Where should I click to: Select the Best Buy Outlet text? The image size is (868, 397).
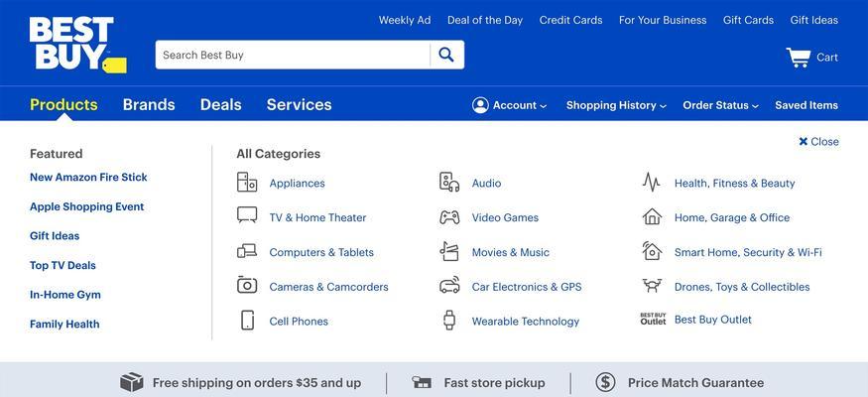[713, 320]
